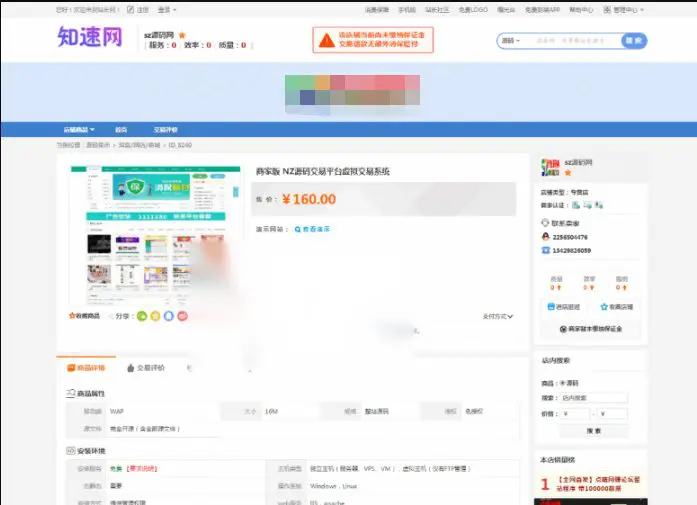This screenshot has width=697, height=505.
Task: Click the 查看演示 demo link
Action: 312,229
